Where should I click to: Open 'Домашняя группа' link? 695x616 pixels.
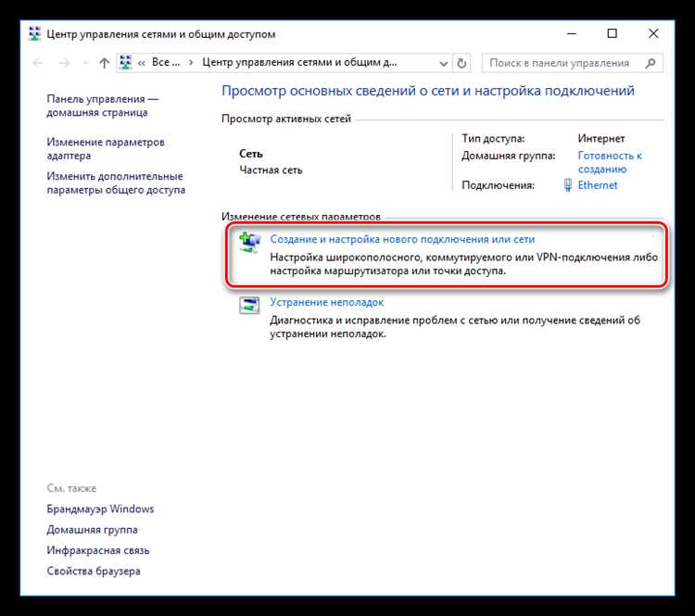click(92, 530)
